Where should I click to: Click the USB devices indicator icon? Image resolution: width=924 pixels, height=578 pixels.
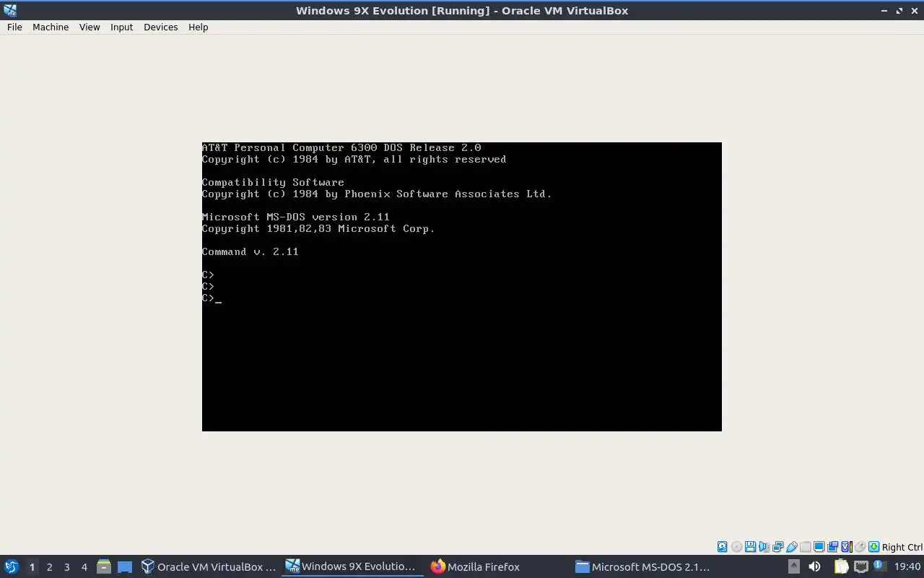[x=792, y=547]
